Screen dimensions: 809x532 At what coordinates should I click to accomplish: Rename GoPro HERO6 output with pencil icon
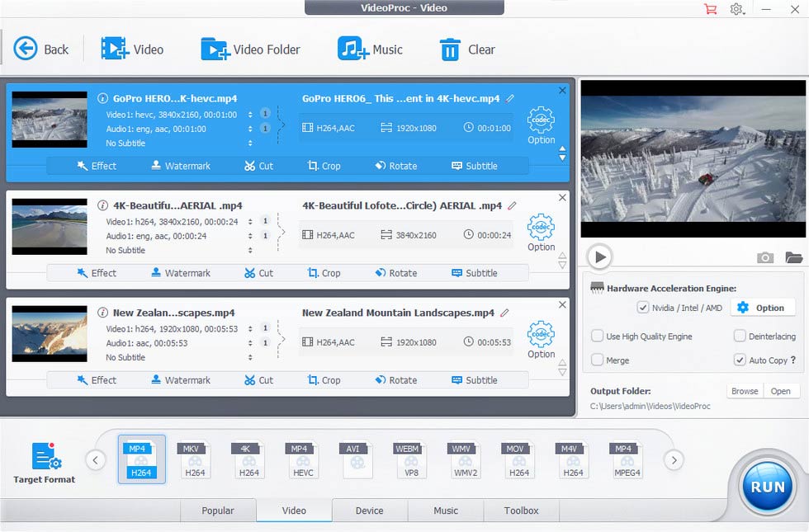(510, 98)
